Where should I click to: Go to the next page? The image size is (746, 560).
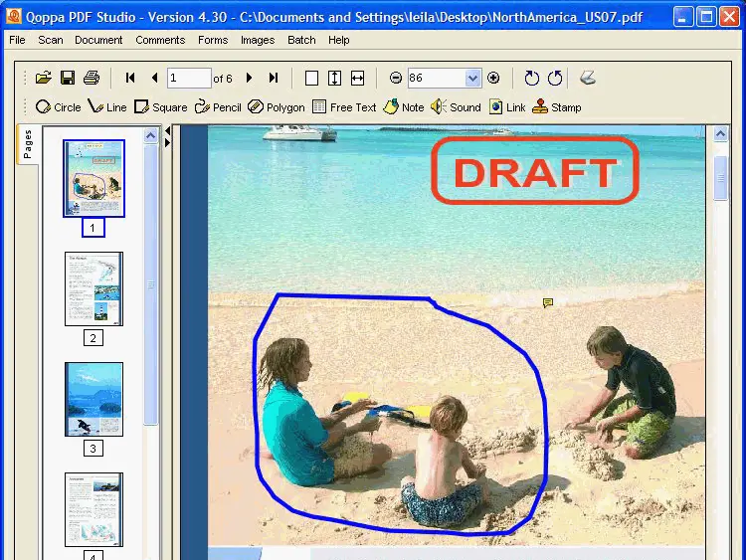tap(249, 78)
